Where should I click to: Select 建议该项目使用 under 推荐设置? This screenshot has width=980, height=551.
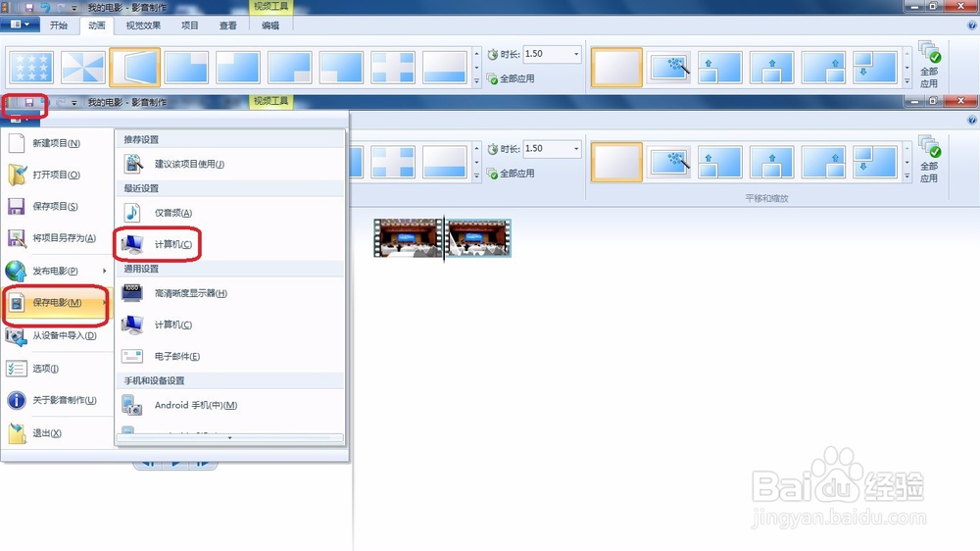230,164
